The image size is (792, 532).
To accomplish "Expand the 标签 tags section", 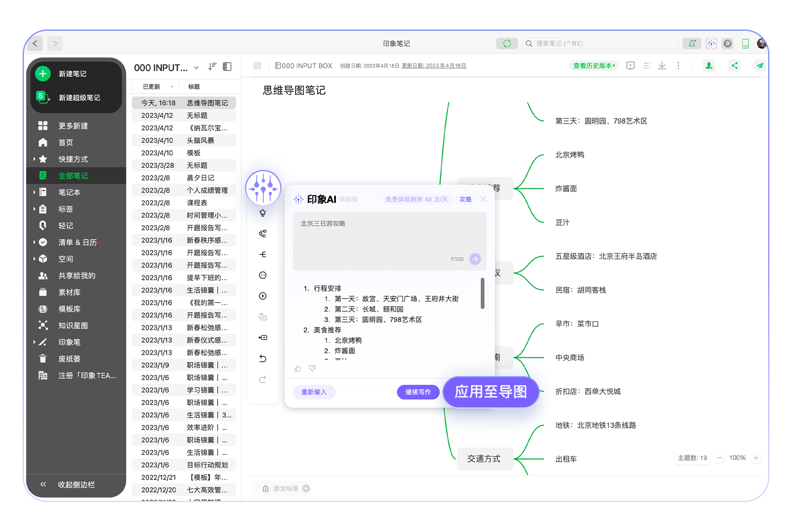I will click(x=34, y=209).
